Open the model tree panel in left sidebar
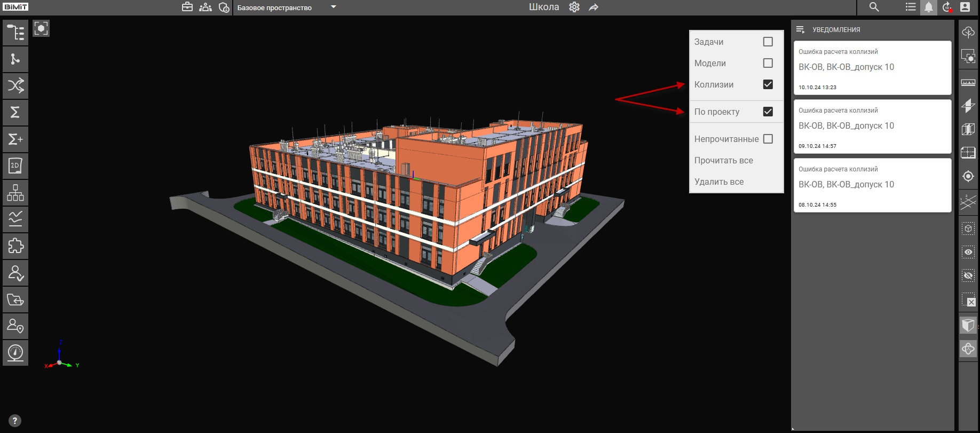 click(x=15, y=33)
